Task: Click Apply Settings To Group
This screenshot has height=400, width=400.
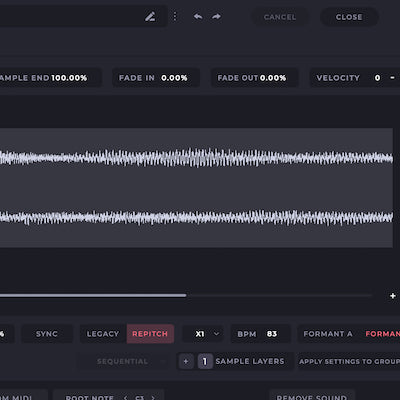Action: point(349,361)
